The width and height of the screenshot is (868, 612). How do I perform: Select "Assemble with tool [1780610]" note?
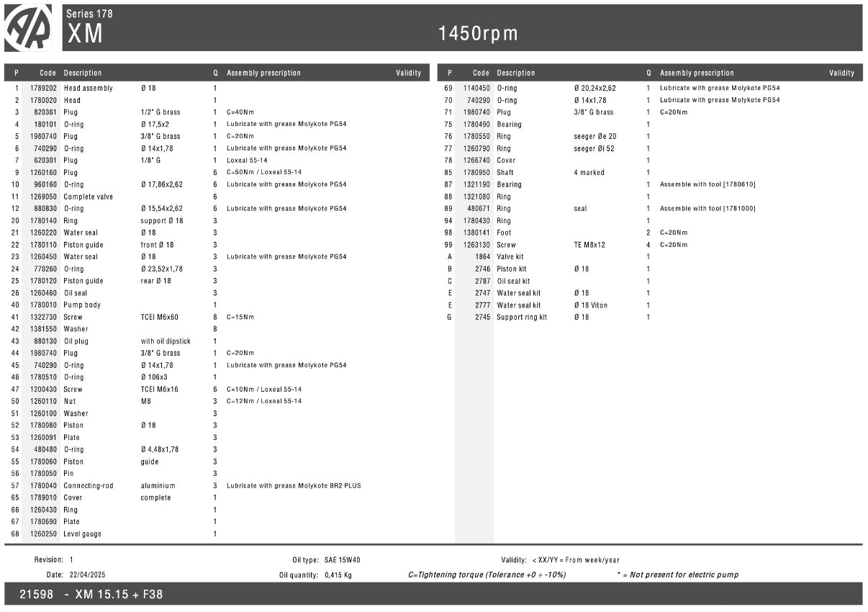(x=707, y=184)
